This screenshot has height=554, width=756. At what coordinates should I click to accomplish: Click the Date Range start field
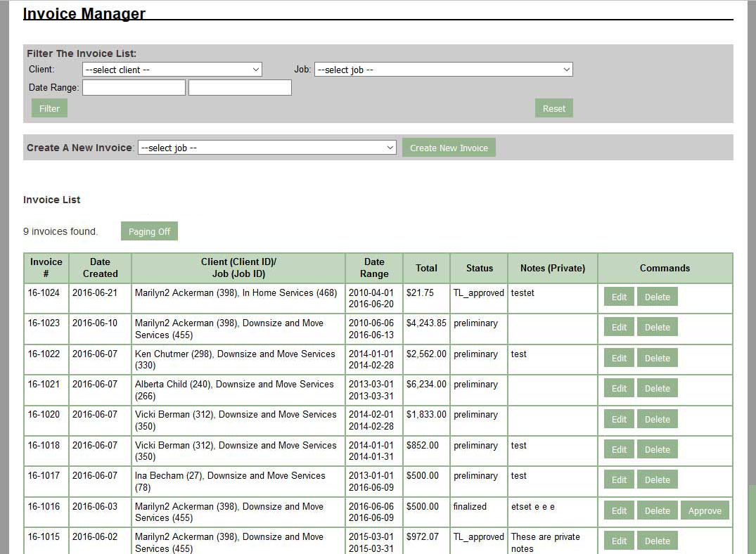point(134,88)
